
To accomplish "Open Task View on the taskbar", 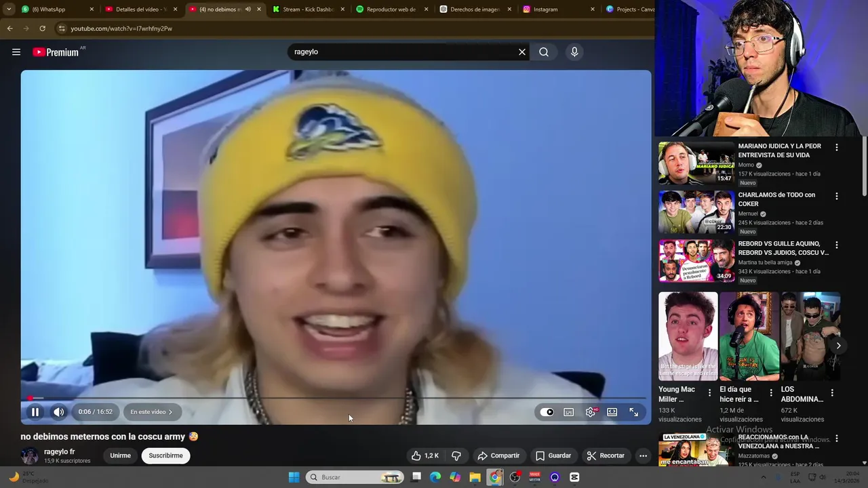I will coord(416,477).
